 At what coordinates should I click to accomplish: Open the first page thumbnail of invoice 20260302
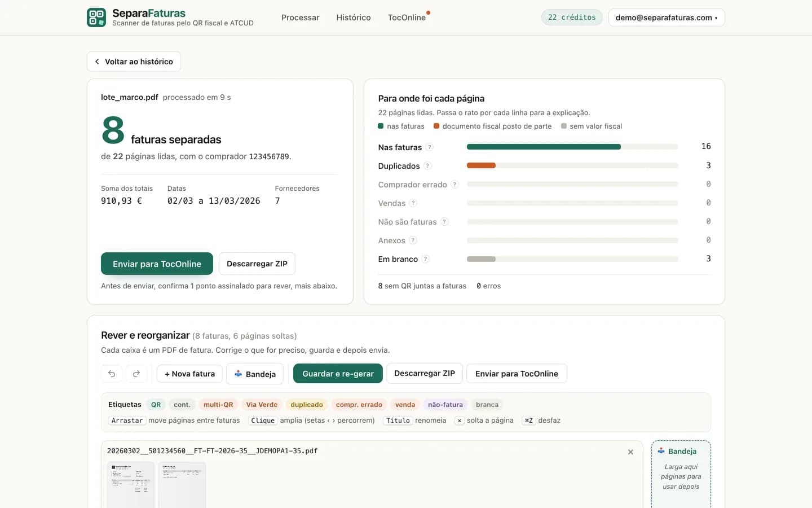click(131, 485)
